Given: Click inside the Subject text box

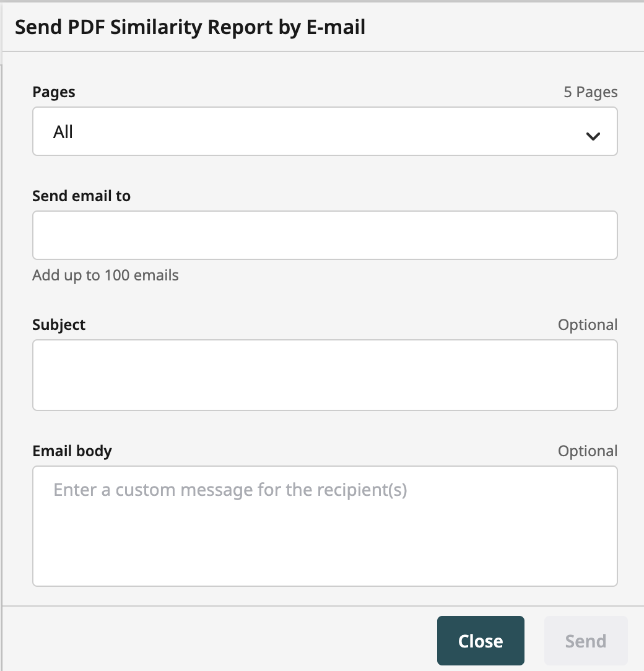Looking at the screenshot, I should (x=324, y=374).
